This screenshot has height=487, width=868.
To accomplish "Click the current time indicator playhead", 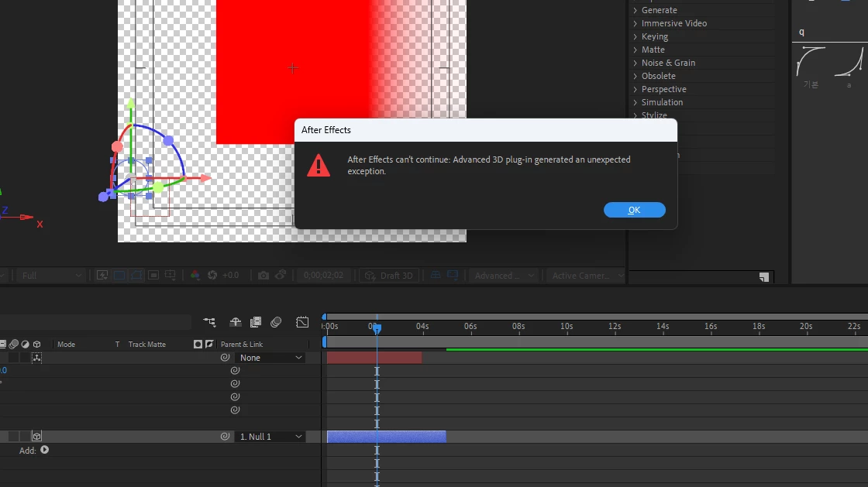I will click(x=377, y=329).
